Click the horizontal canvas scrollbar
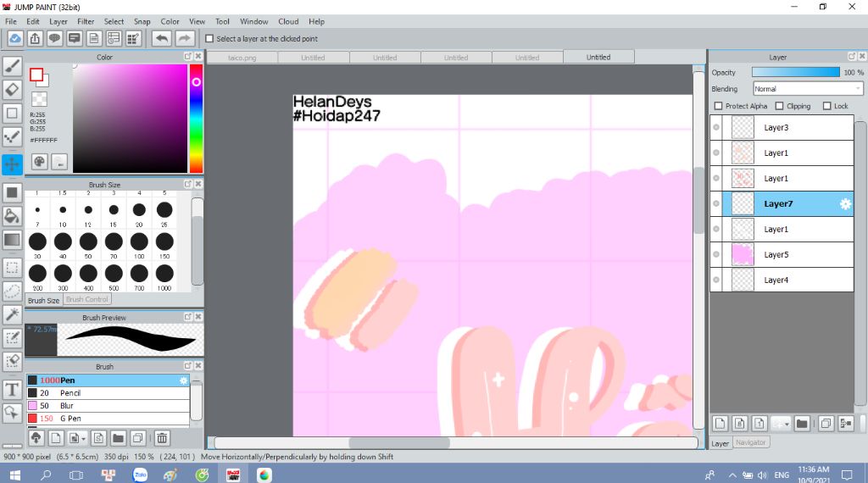 tap(398, 442)
